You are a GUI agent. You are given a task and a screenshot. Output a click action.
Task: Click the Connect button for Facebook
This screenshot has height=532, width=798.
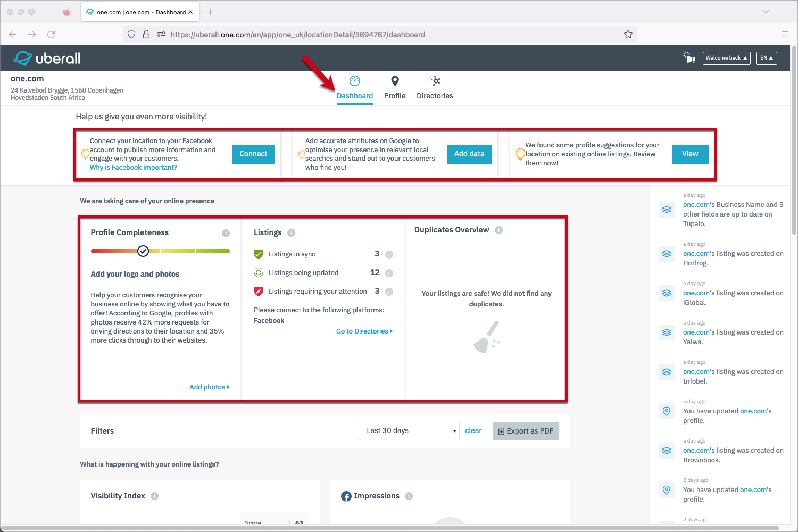[x=253, y=154]
